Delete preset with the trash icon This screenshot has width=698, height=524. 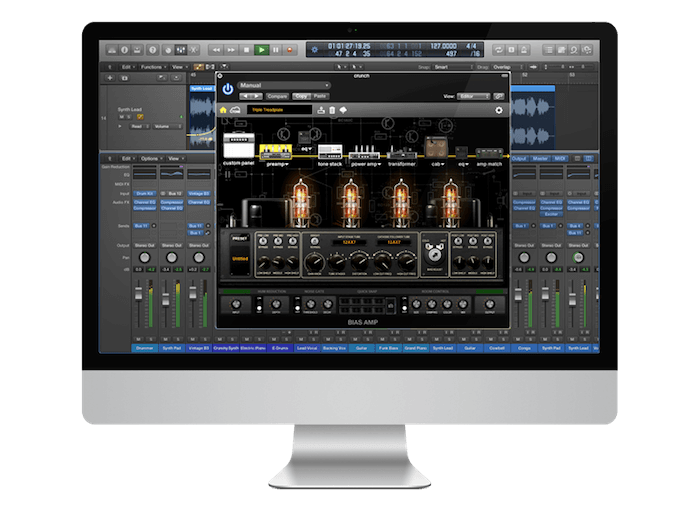(x=332, y=110)
